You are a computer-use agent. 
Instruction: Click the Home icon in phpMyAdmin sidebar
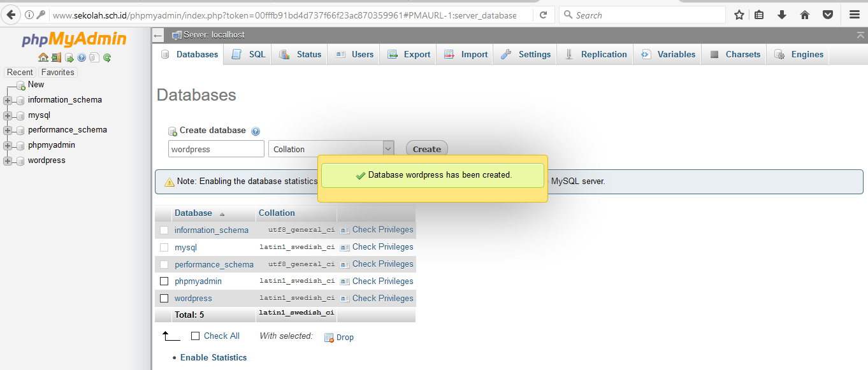pos(43,58)
